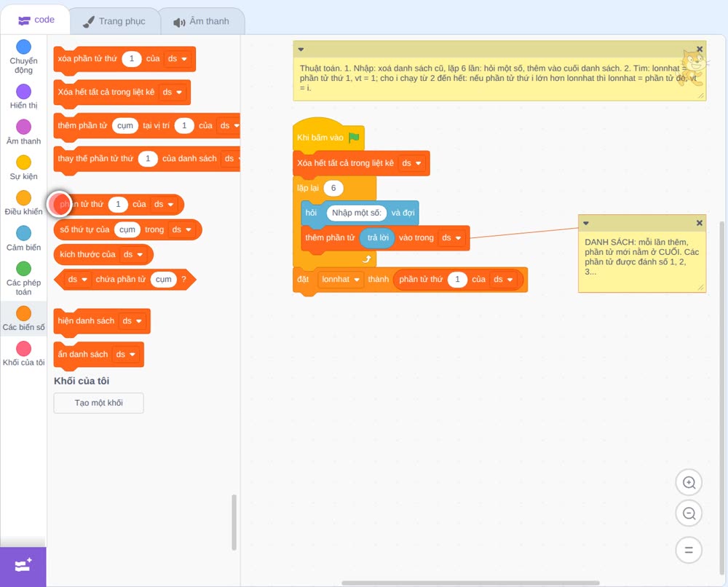
Task: Open ds dropdown in hiện danh sách block
Action: pos(132,321)
